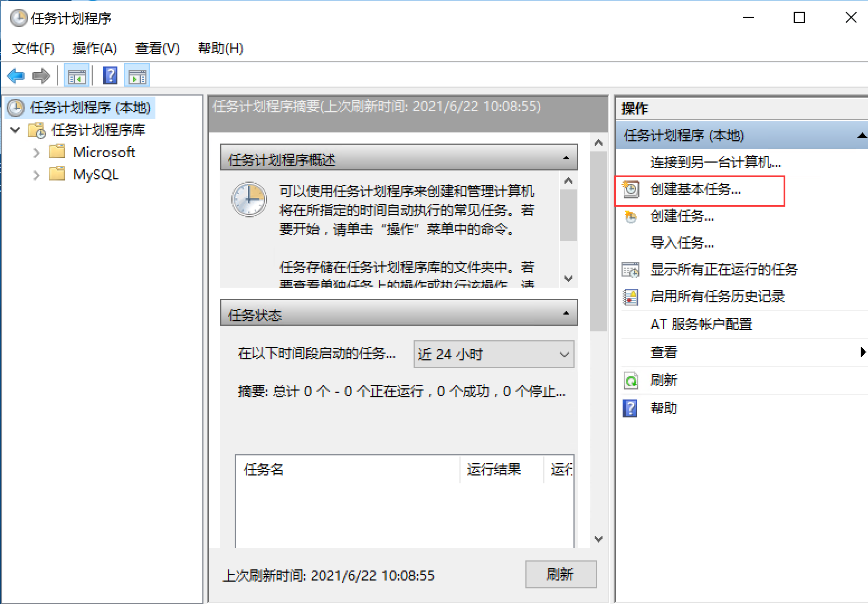The width and height of the screenshot is (868, 604).
Task: Click 启用所有任务历史记录
Action: tap(717, 297)
